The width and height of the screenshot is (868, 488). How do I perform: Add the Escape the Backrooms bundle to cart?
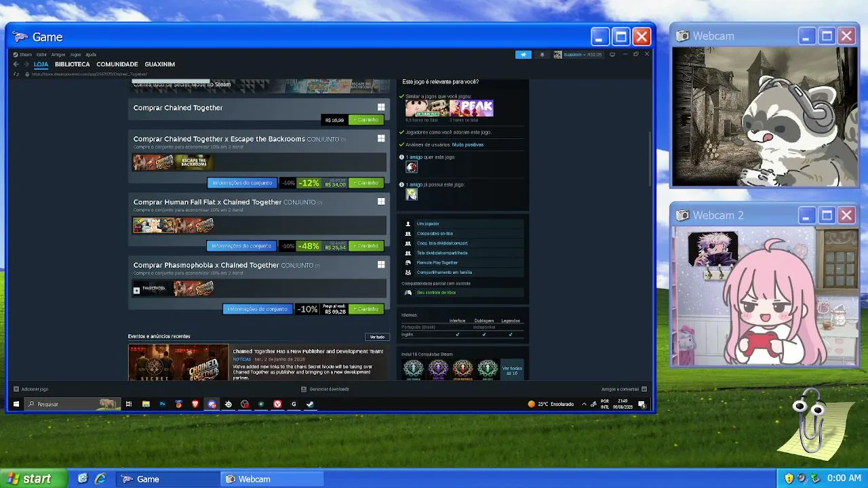366,183
